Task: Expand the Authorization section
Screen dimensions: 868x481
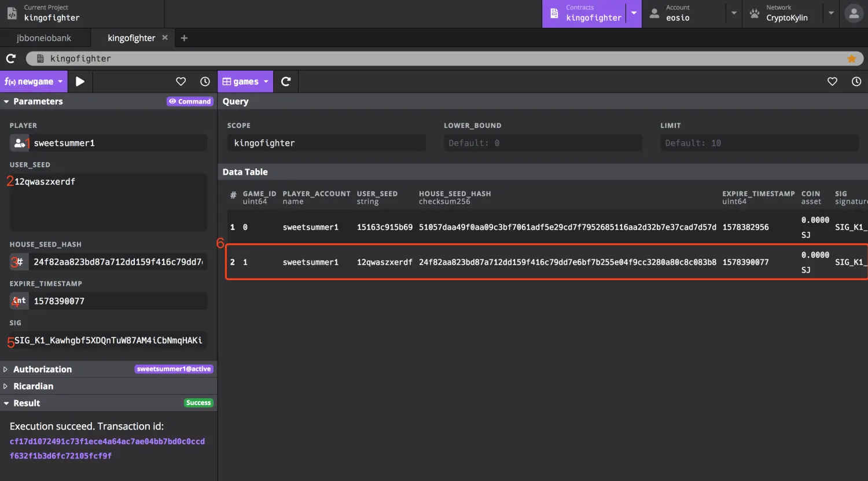Action: coord(42,369)
